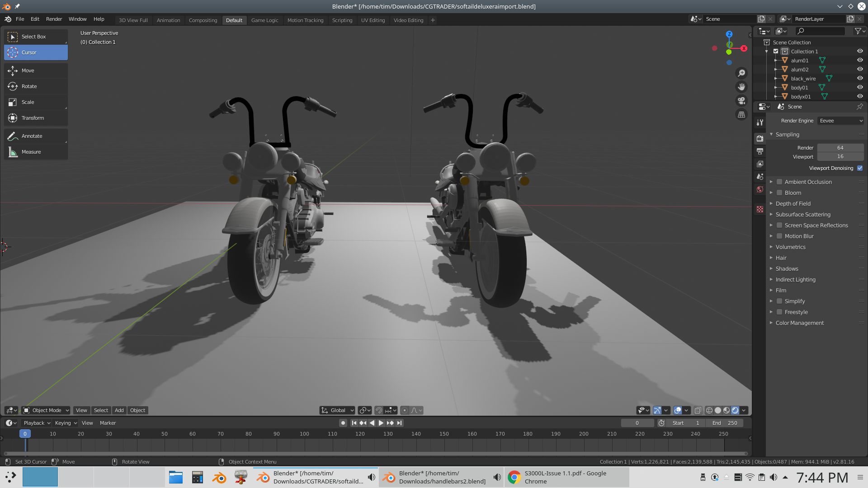Hide the alum01 object
868x488 pixels.
860,60
